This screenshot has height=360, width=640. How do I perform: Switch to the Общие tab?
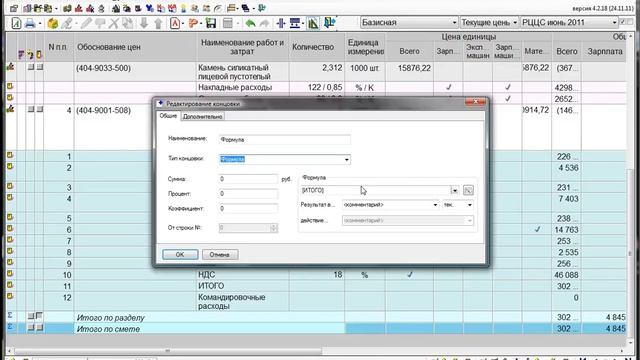[168, 116]
